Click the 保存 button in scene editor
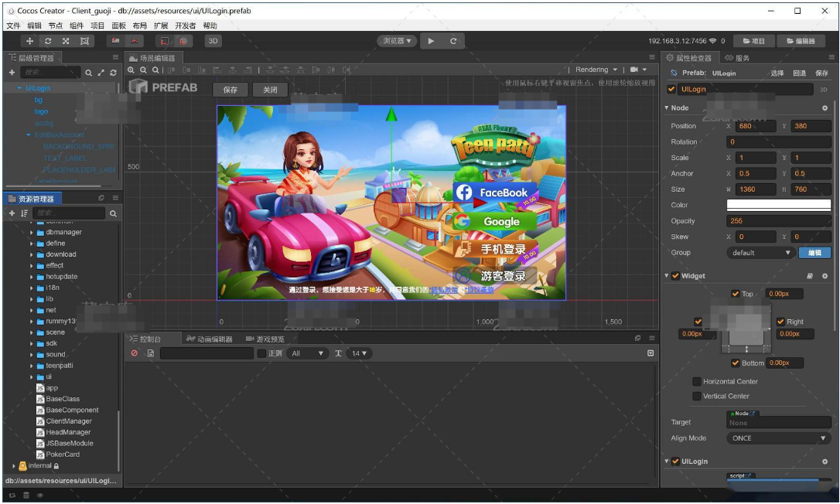This screenshot has width=840, height=504. (x=230, y=90)
